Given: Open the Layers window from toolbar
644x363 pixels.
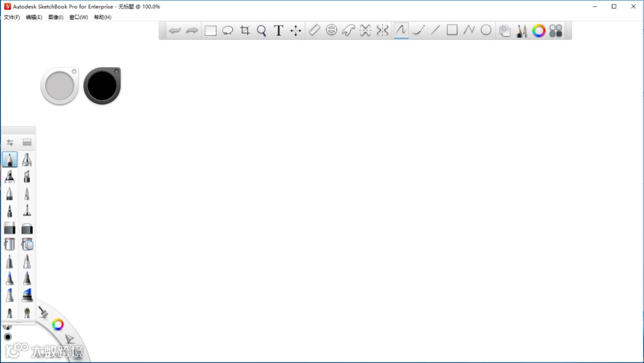Looking at the screenshot, I should (505, 31).
